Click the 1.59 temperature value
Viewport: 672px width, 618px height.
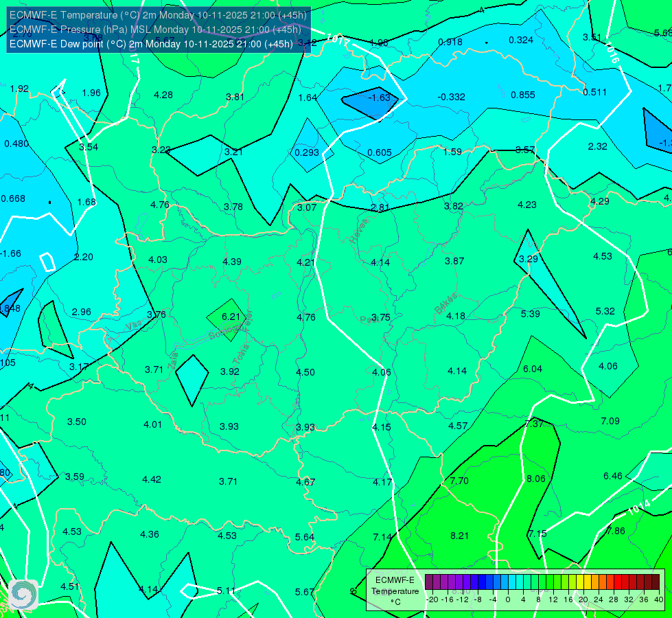[452, 151]
